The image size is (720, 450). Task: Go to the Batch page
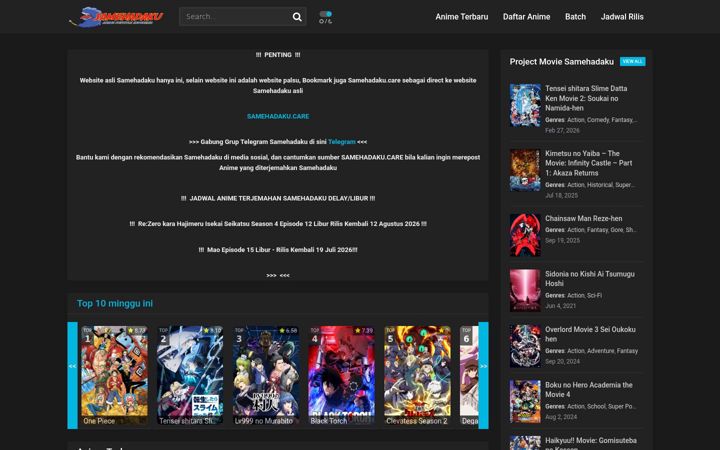click(x=575, y=17)
